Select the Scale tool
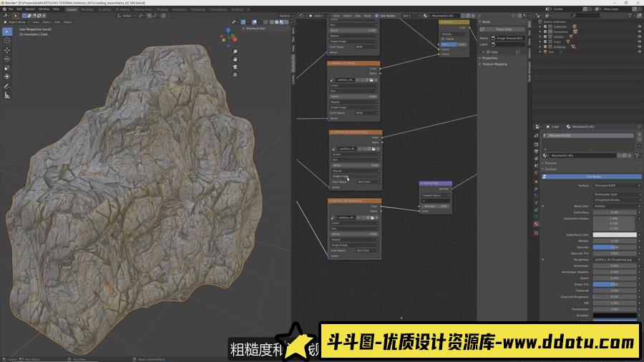The width and height of the screenshot is (644, 362). (7, 68)
